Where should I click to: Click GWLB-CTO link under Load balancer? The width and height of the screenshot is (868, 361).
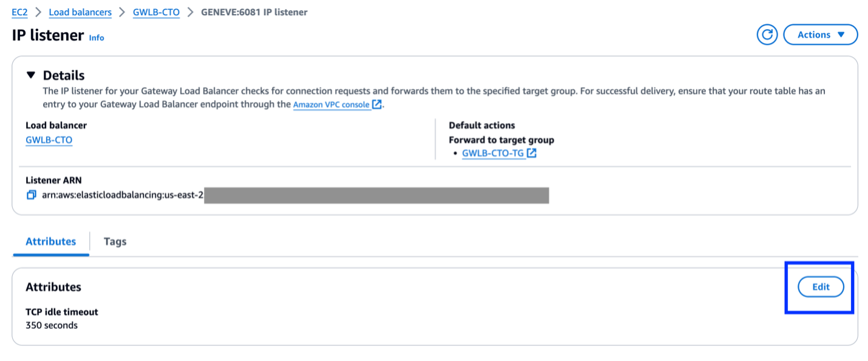(49, 140)
